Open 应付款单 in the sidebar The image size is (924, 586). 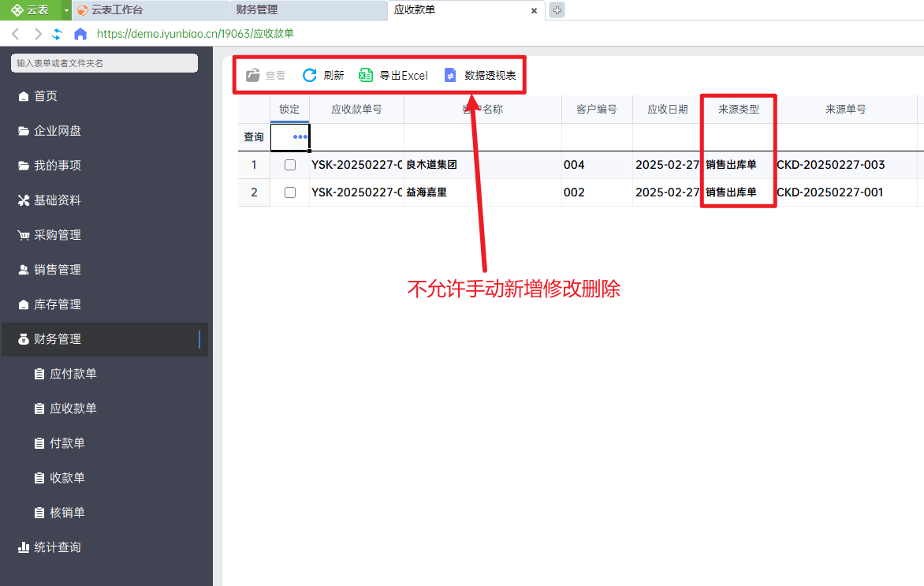[105, 374]
